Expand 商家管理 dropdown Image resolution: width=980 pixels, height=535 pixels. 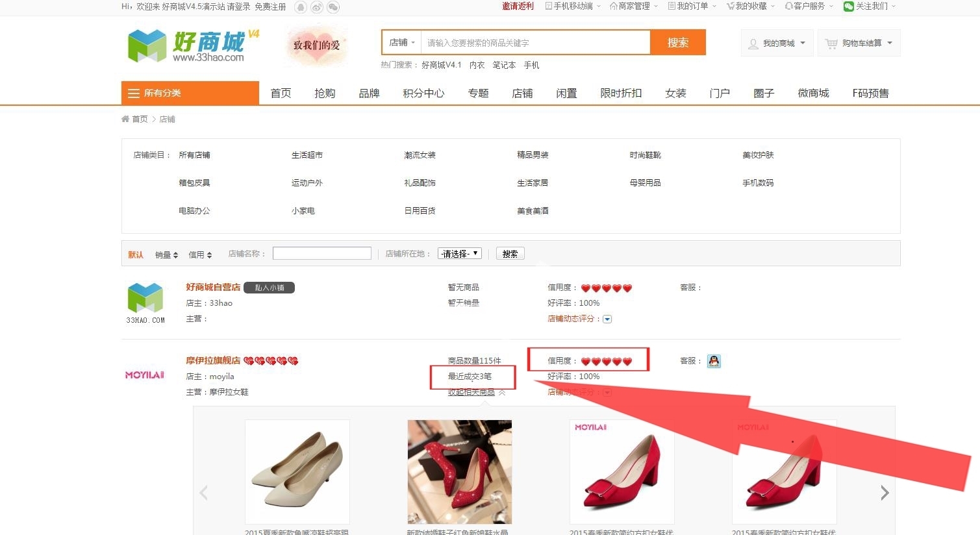(634, 6)
